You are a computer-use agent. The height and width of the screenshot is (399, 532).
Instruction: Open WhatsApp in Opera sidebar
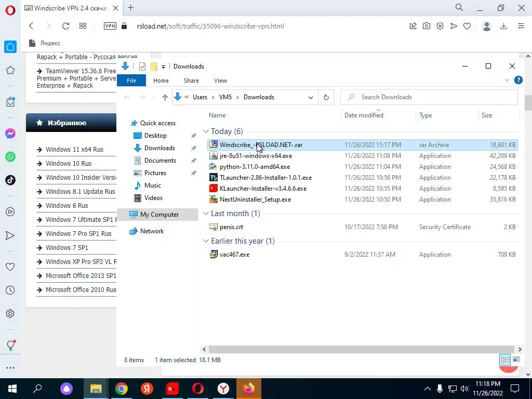[x=10, y=157]
